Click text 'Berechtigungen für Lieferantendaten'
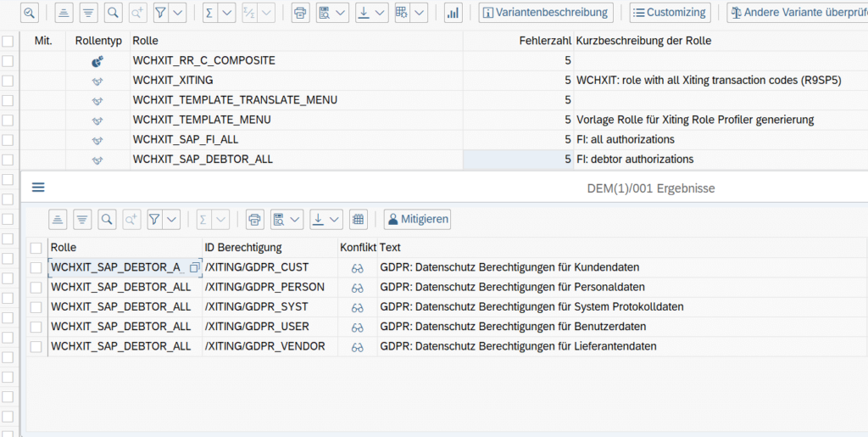Image resolution: width=868 pixels, height=437 pixels. [x=566, y=347]
